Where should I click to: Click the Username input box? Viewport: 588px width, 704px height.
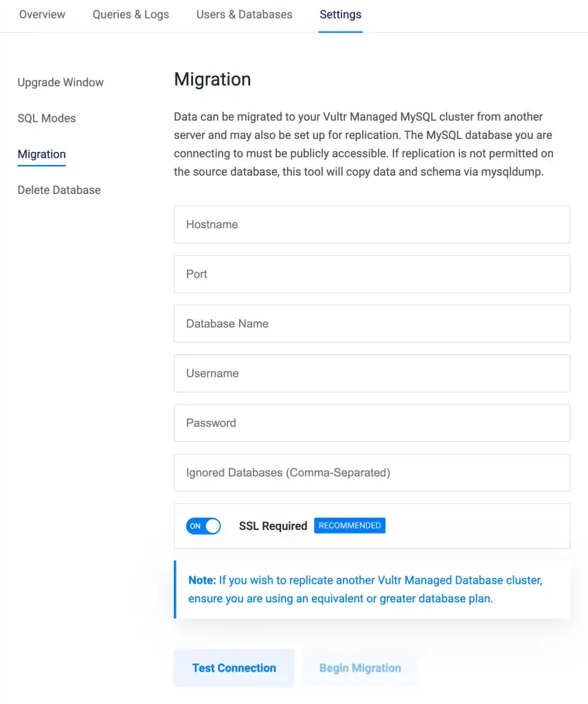[x=372, y=373]
